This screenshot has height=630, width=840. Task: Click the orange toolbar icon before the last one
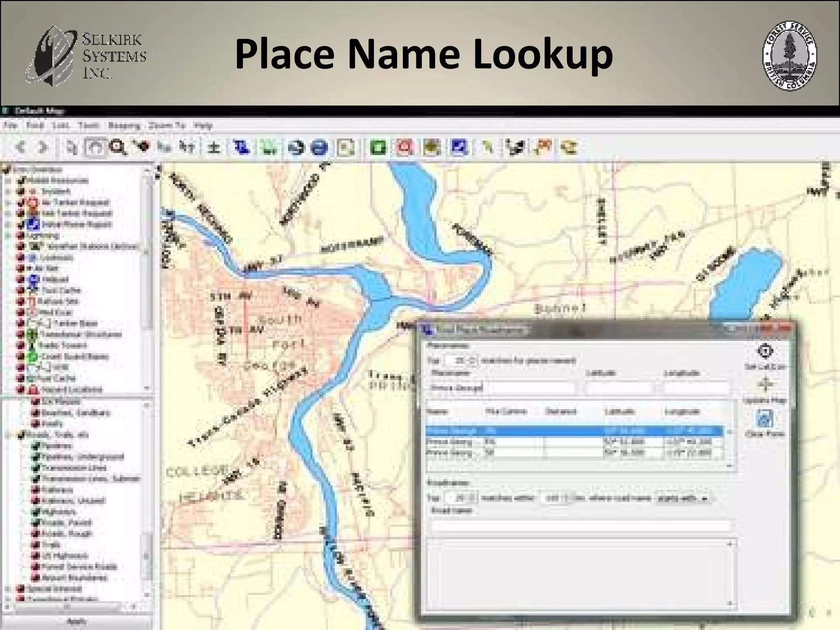pyautogui.click(x=543, y=147)
